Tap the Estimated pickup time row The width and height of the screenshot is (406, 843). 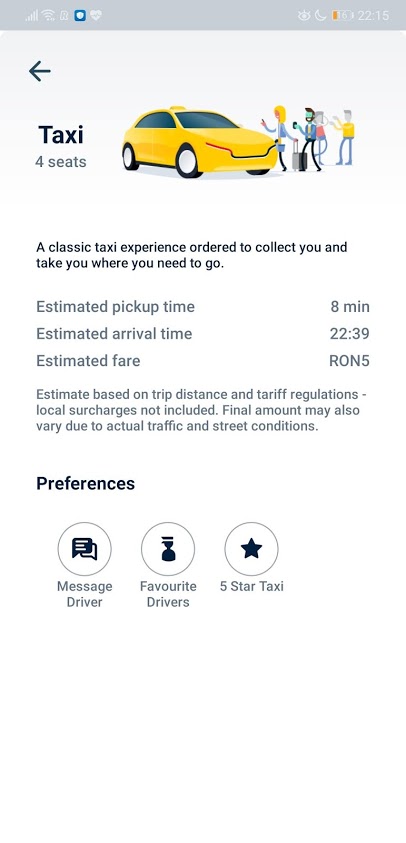(203, 307)
